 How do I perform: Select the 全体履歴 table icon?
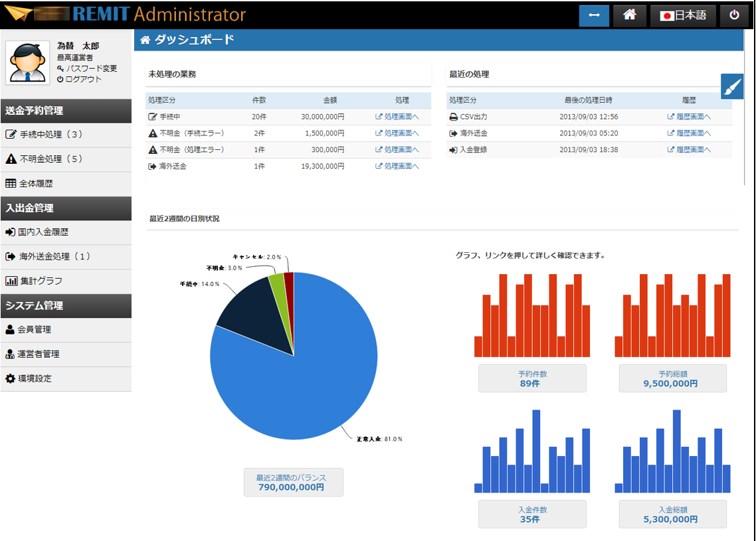(11, 183)
